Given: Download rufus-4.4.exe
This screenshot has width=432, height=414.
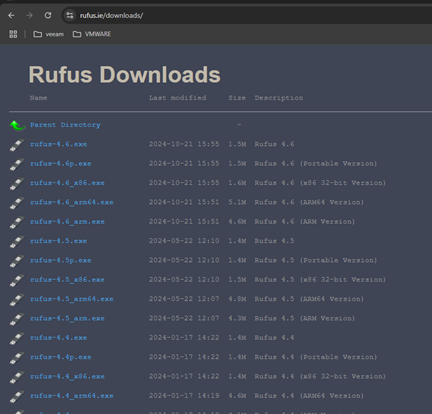Looking at the screenshot, I should point(59,337).
